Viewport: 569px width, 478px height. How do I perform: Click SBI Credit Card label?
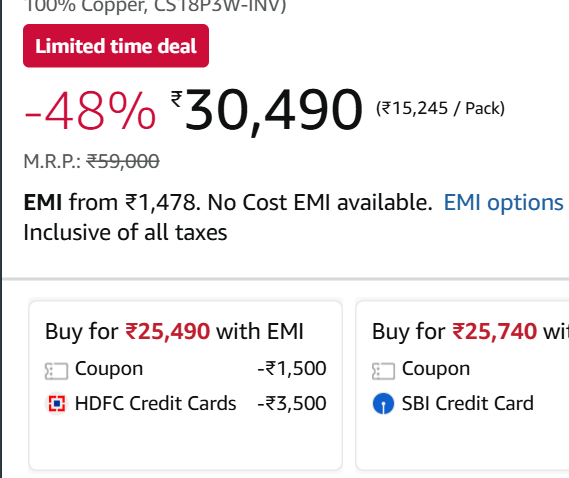coord(468,403)
